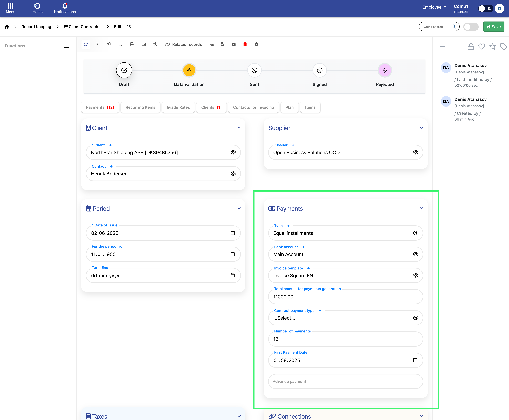The width and height of the screenshot is (509, 420).
Task: Duplicate the record using the copy icon
Action: pyautogui.click(x=109, y=44)
